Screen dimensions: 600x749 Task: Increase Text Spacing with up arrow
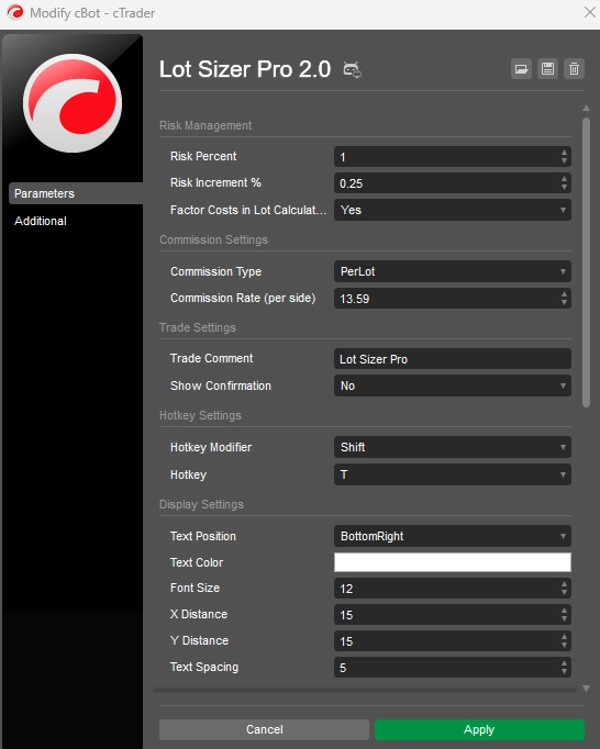coord(564,663)
